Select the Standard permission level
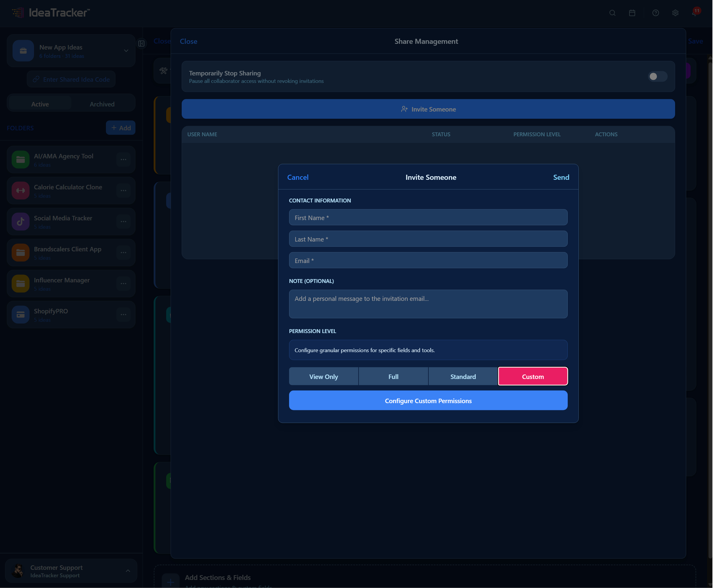713x588 pixels. pos(463,376)
